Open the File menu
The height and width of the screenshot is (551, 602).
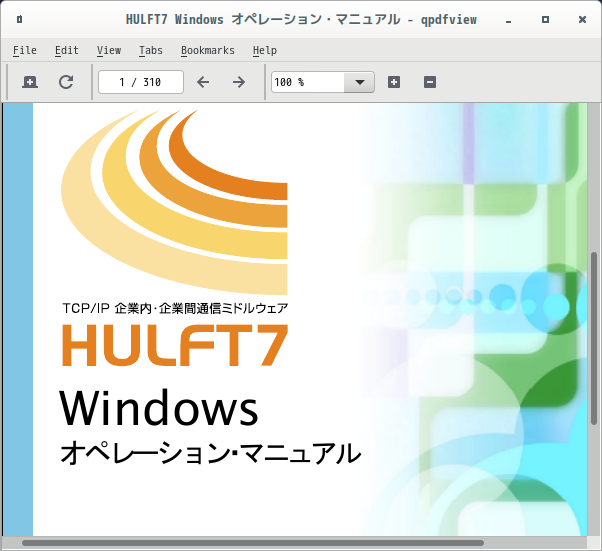pyautogui.click(x=25, y=50)
